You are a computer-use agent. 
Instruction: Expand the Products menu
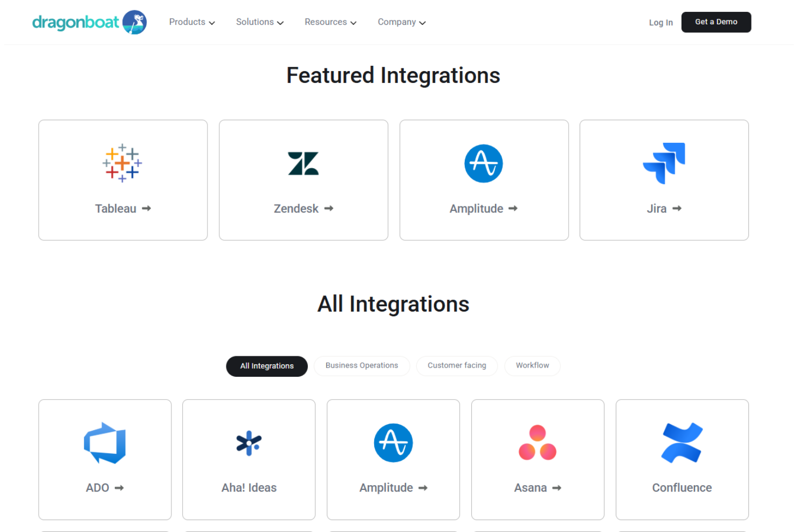point(192,22)
